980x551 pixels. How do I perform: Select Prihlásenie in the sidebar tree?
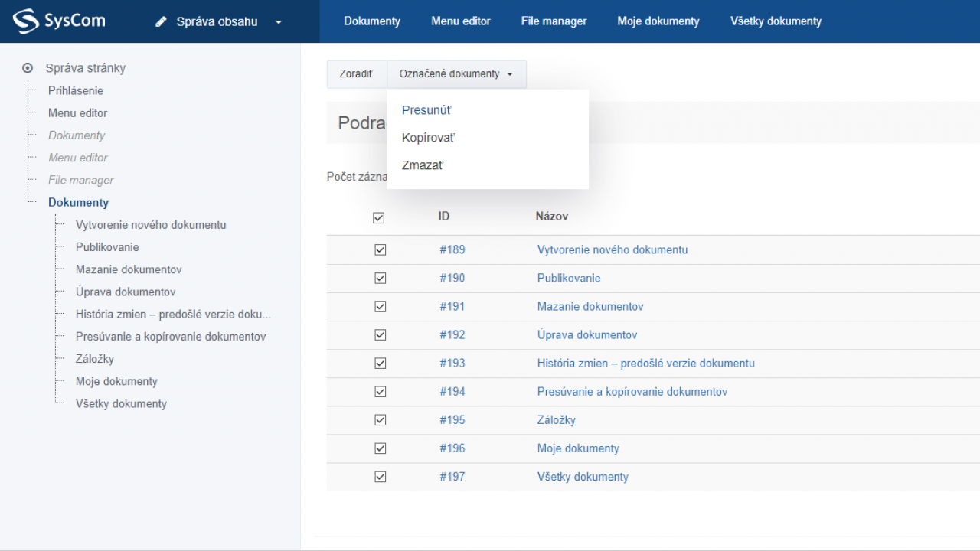pos(75,91)
